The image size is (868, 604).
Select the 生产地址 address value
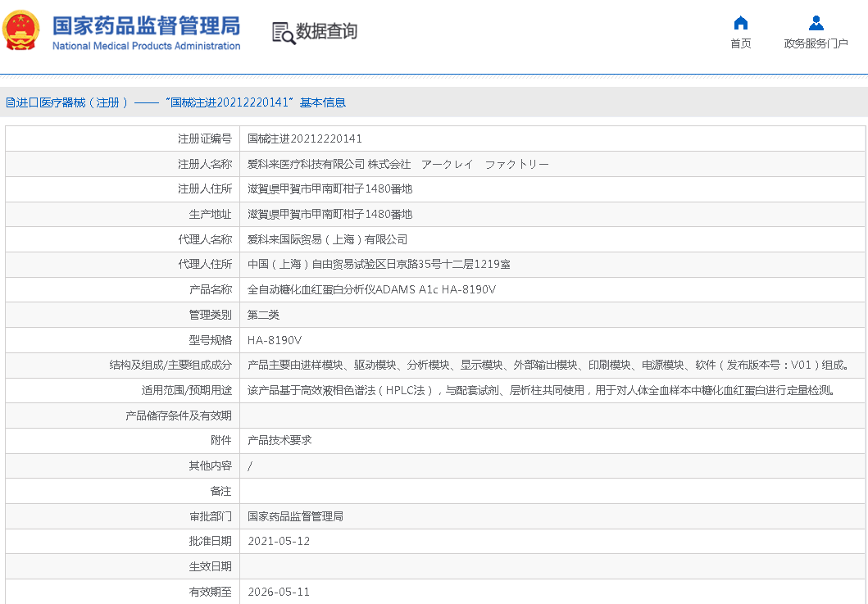330,214
